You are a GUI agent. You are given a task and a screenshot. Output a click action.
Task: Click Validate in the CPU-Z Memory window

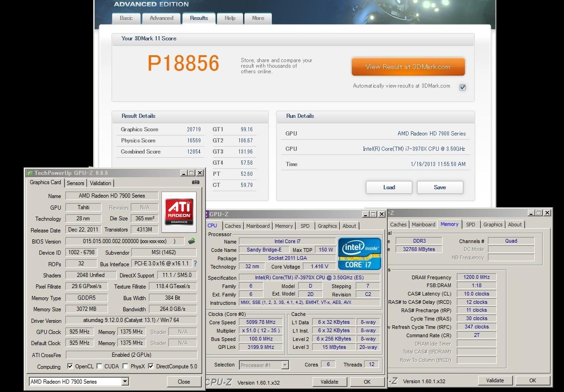(495, 380)
